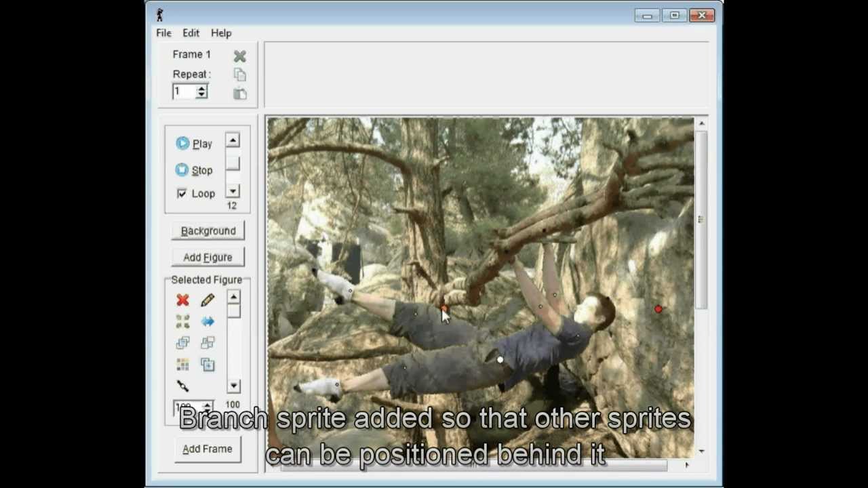Click the playback speed slider thumb

click(233, 163)
